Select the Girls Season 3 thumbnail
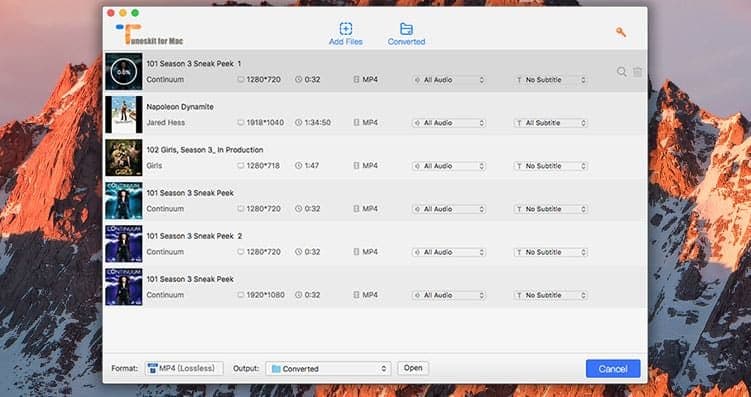This screenshot has width=751, height=397. point(124,158)
